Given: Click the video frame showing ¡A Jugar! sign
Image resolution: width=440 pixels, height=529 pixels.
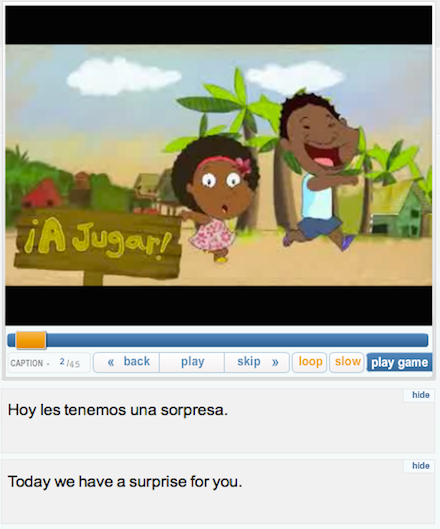Looking at the screenshot, I should [x=219, y=165].
